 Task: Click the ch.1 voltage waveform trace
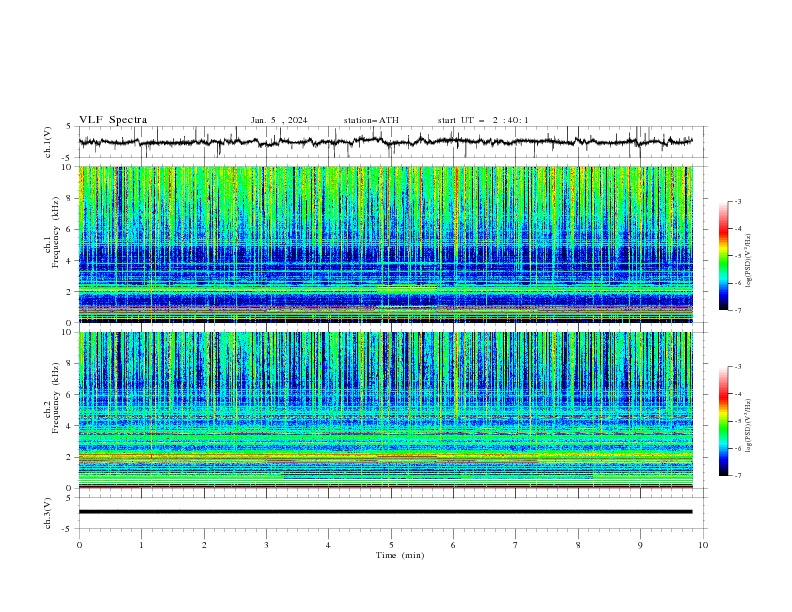pyautogui.click(x=385, y=142)
